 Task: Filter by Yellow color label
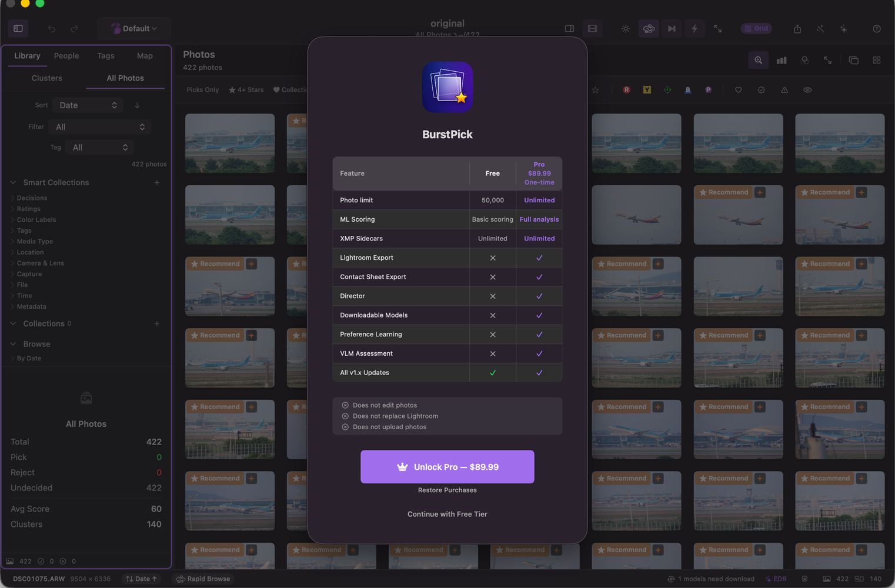coord(647,90)
